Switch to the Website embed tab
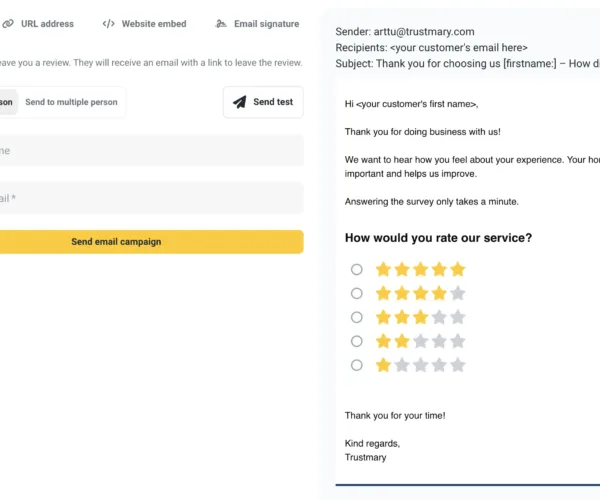The height and width of the screenshot is (500, 600). pyautogui.click(x=144, y=24)
